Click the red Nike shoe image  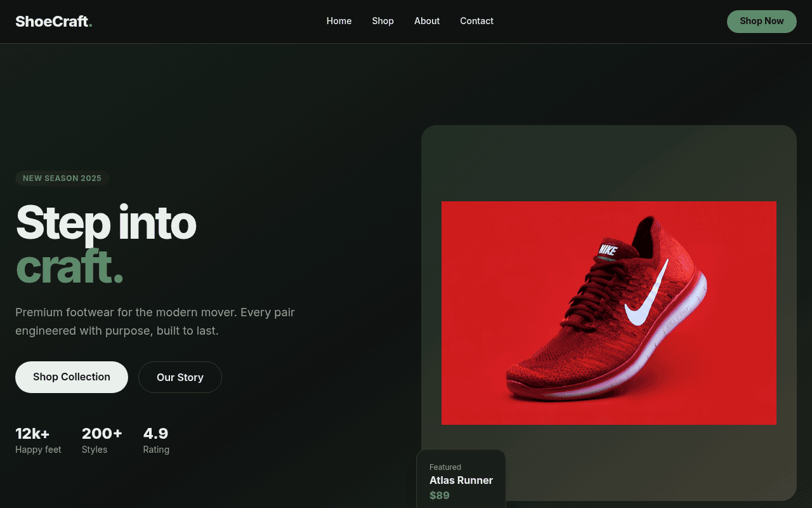609,313
